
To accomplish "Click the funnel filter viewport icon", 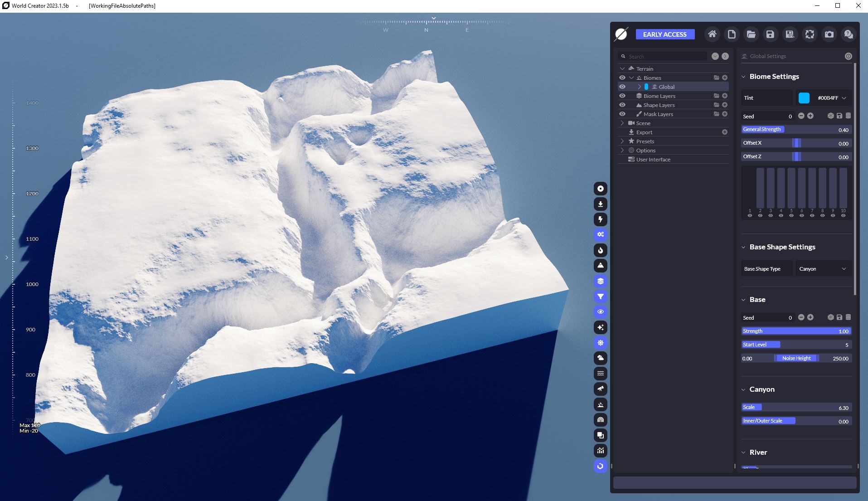I will click(601, 297).
